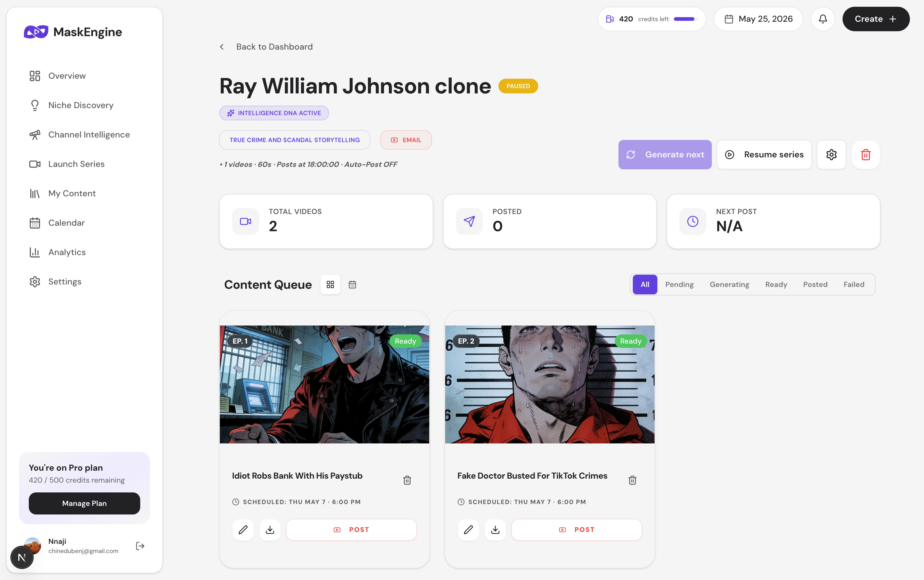This screenshot has width=924, height=580.
Task: Filter queue by Generating
Action: [x=729, y=284]
